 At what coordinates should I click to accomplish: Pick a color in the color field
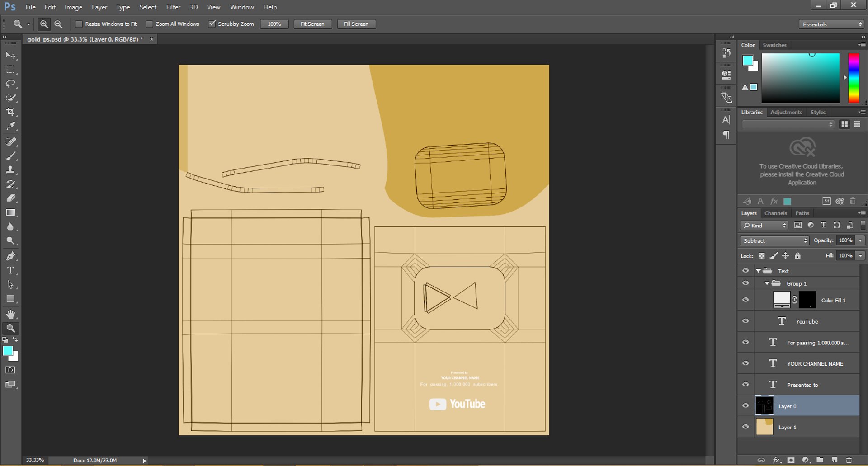tap(800, 78)
